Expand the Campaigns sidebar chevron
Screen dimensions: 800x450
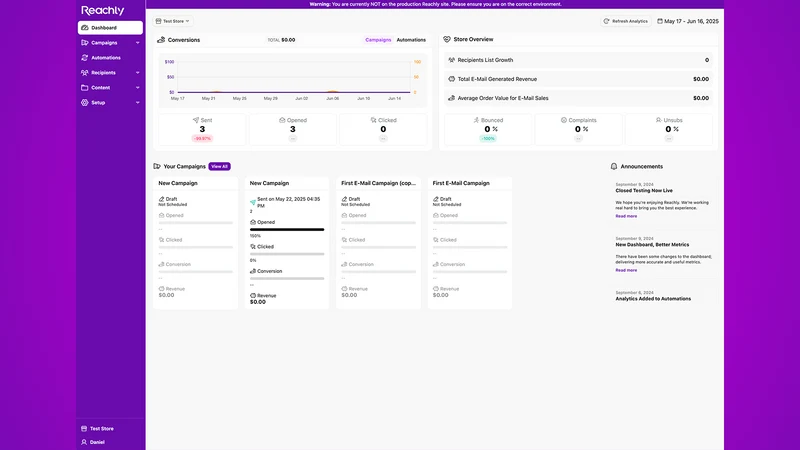138,43
